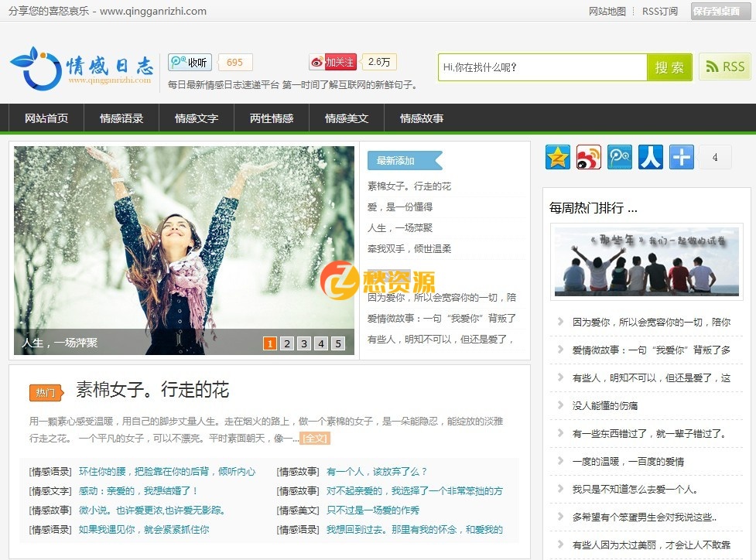Switch to the 情感语录 navigation tab
756x560 pixels.
pyautogui.click(x=120, y=118)
